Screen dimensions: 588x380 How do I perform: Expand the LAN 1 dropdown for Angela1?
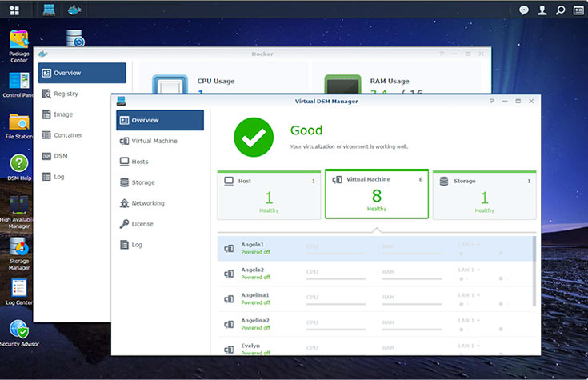(470, 246)
